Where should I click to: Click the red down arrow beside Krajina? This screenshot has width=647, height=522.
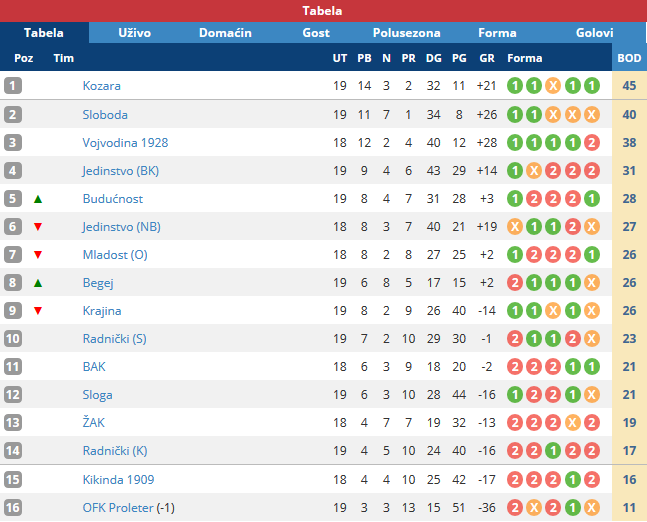(x=38, y=311)
